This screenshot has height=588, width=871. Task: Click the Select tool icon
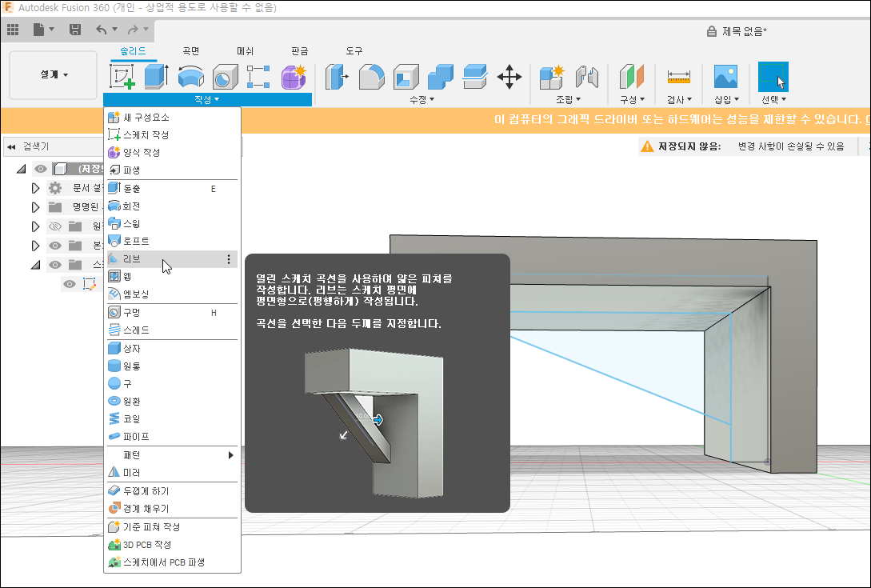coord(773,77)
